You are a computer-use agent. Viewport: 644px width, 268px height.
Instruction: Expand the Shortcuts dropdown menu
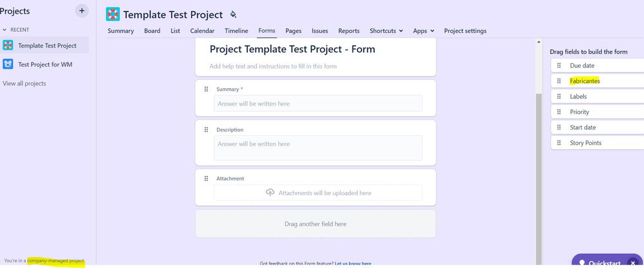pyautogui.click(x=386, y=31)
